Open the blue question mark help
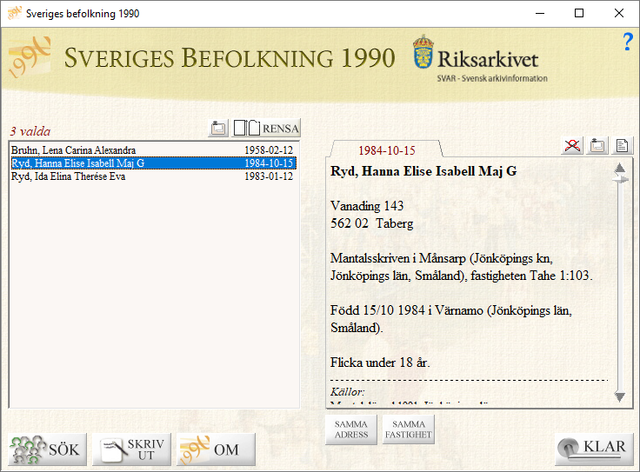 [627, 42]
